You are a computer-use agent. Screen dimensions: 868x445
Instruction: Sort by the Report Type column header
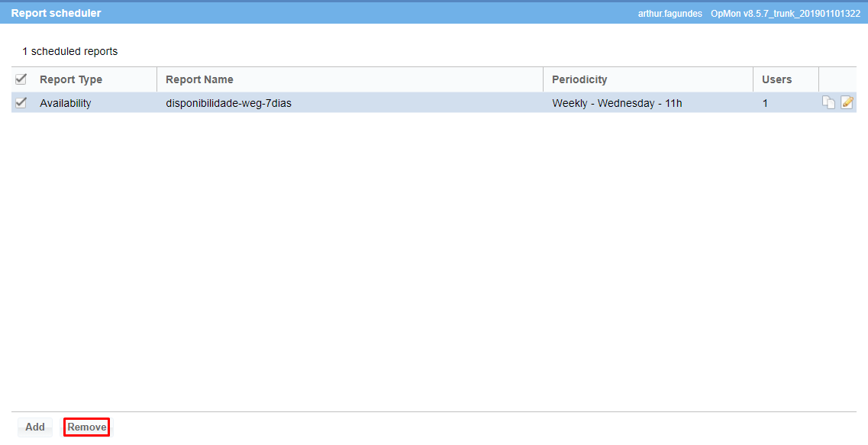coord(71,79)
